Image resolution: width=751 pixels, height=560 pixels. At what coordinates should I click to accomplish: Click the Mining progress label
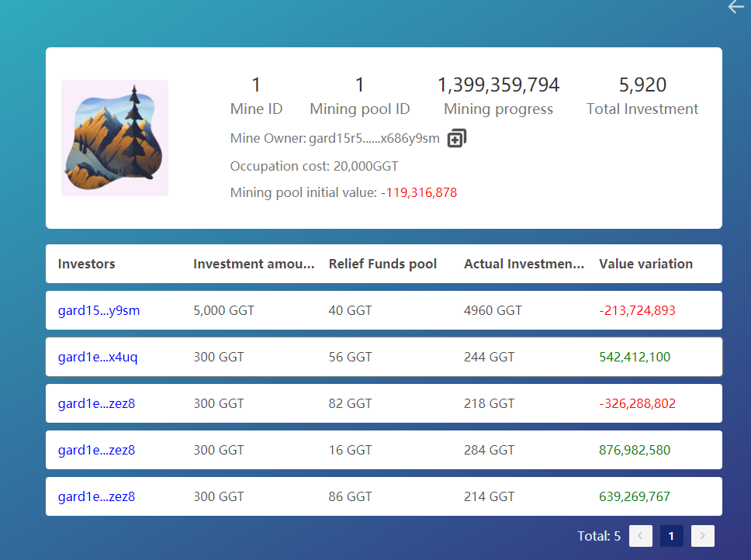tap(499, 109)
